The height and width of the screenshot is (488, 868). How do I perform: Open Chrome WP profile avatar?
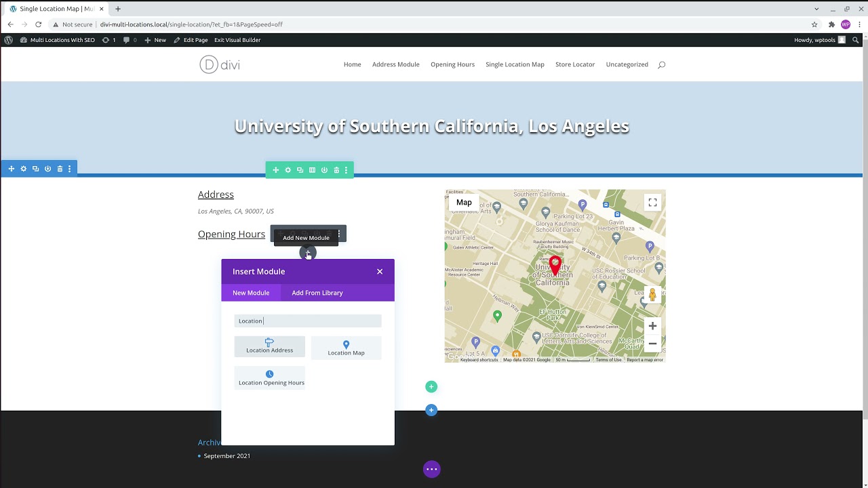[846, 24]
